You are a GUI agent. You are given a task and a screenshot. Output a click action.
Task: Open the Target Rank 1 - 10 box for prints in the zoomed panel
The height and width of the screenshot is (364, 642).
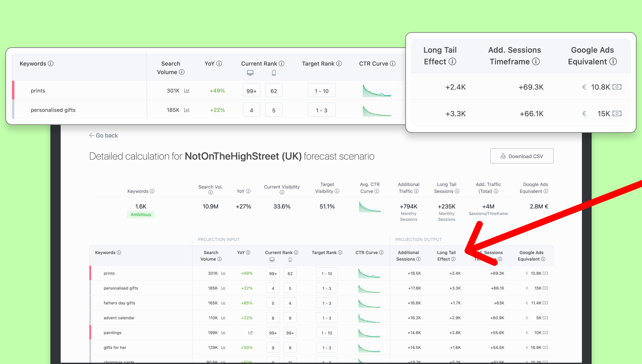[321, 90]
